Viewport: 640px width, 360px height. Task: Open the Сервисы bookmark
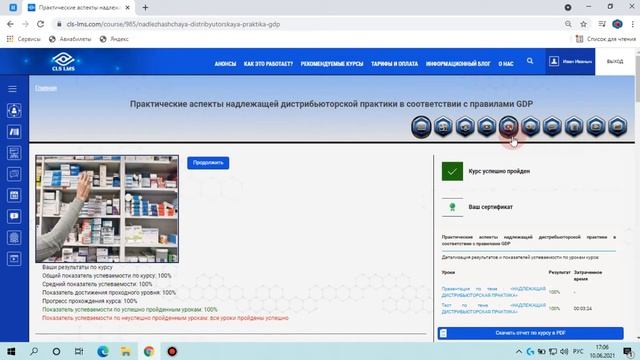click(x=23, y=39)
